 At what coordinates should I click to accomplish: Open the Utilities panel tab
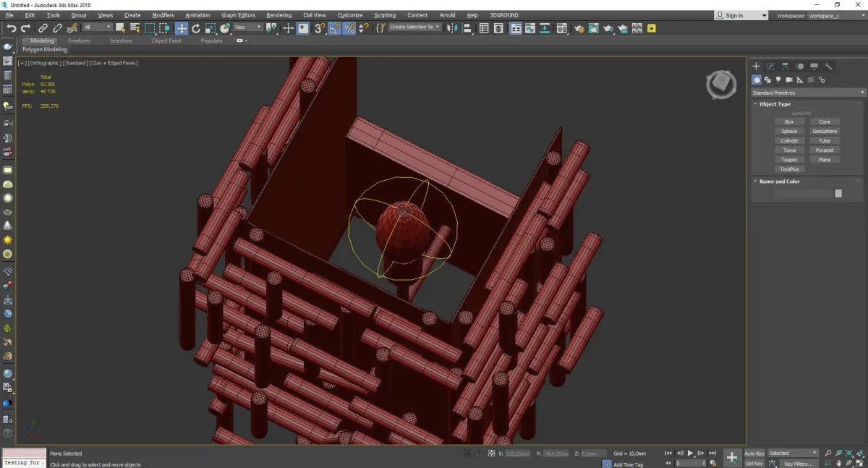point(829,66)
